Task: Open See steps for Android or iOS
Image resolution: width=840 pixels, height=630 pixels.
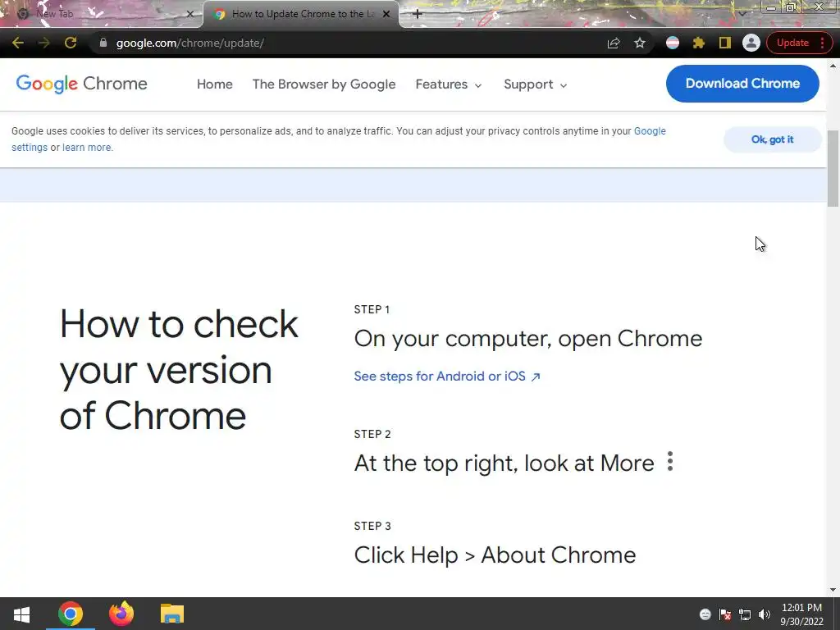Action: 447,376
